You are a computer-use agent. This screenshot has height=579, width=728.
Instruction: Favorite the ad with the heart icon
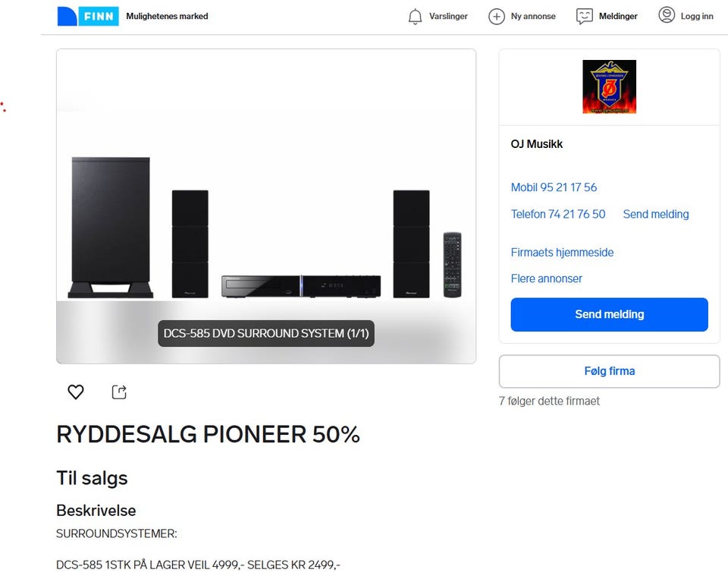76,392
